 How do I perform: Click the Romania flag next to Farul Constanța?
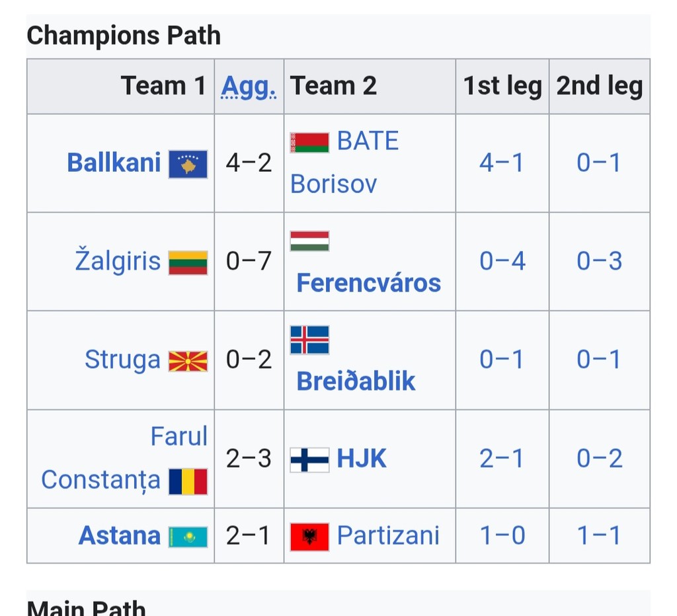point(188,481)
